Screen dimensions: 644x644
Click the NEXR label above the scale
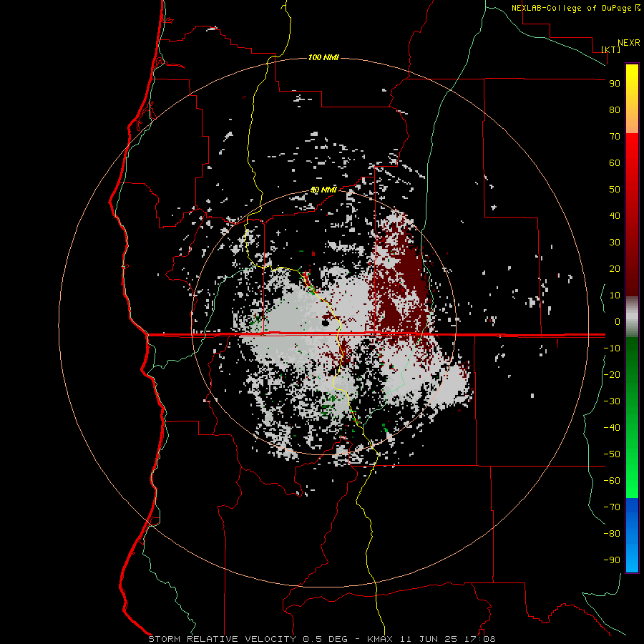coord(629,43)
